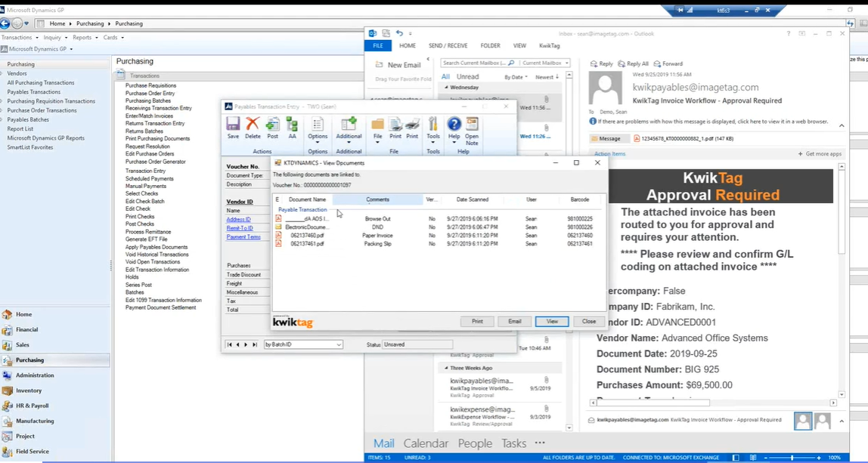Screen dimensions: 868x463
Task: Click Outlook Reading view status icon
Action: [x=752, y=458]
